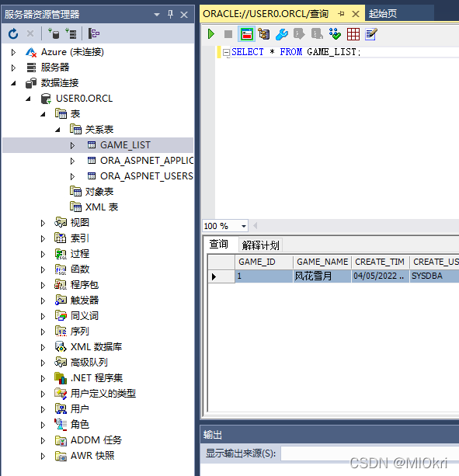Image resolution: width=459 pixels, height=476 pixels.
Task: Expand the Azure (未连接) node
Action: point(13,52)
